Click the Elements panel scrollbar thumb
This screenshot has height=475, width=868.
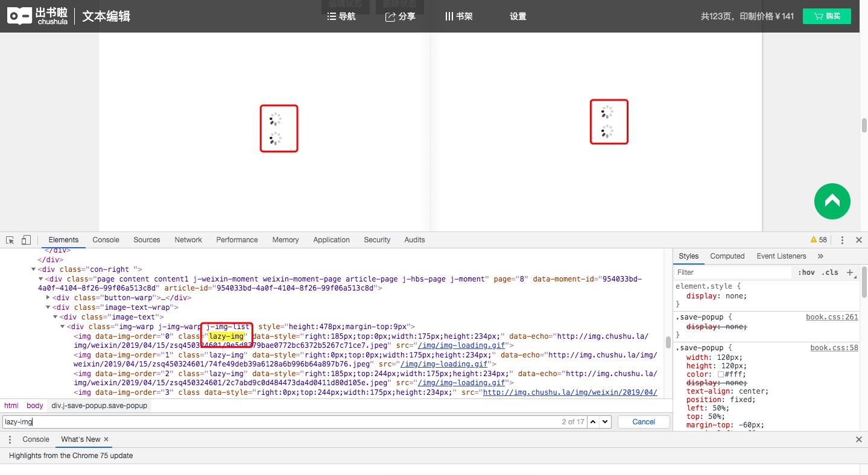click(668, 342)
